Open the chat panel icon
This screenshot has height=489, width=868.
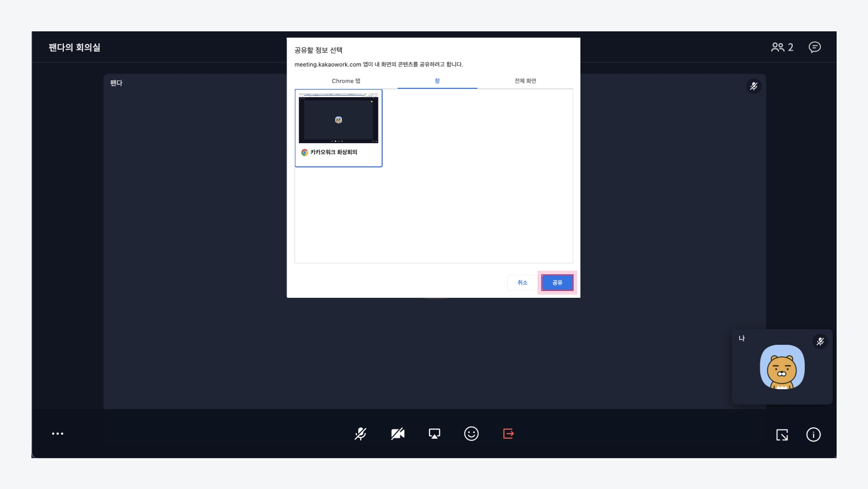click(x=814, y=48)
